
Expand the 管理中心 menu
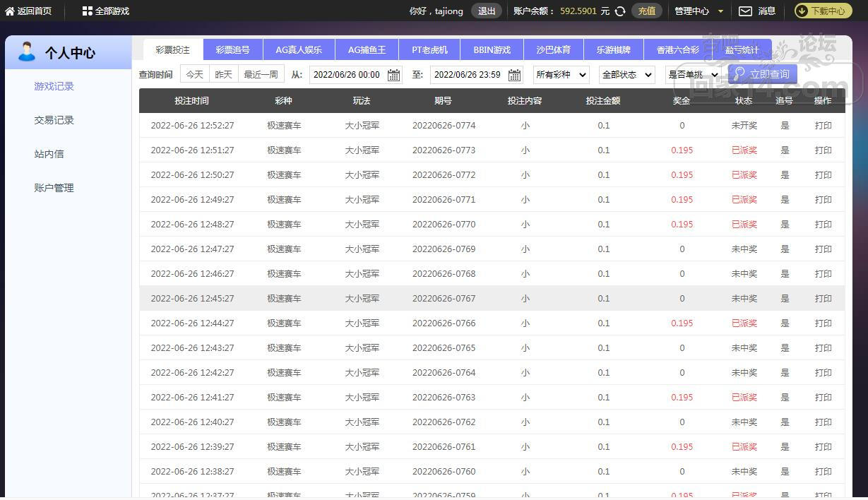pos(698,11)
